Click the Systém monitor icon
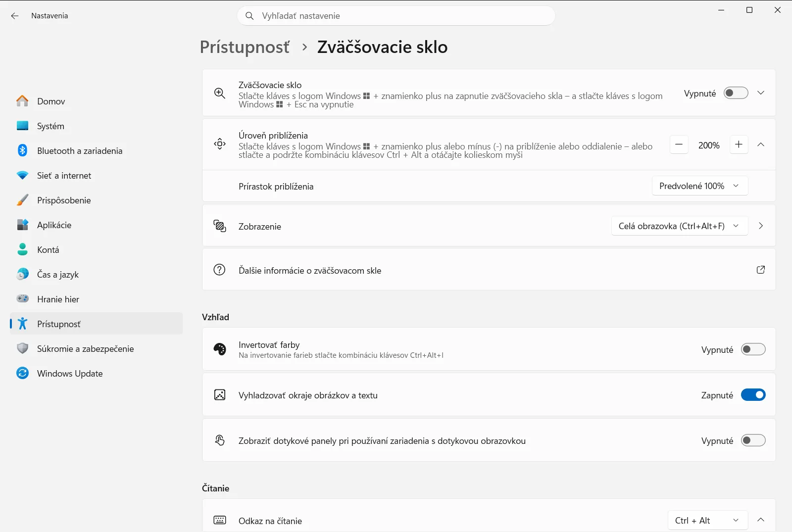Viewport: 792px width, 532px height. point(22,126)
